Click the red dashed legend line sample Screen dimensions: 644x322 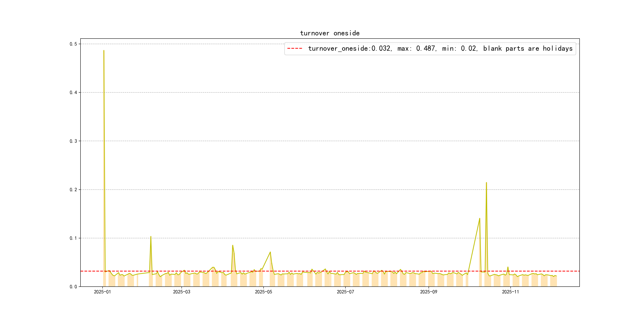pos(295,48)
